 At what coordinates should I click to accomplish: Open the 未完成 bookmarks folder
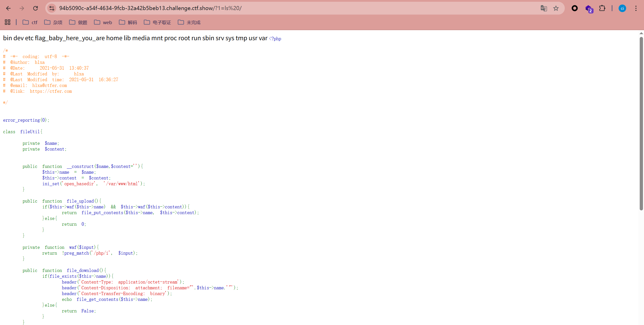pyautogui.click(x=189, y=22)
